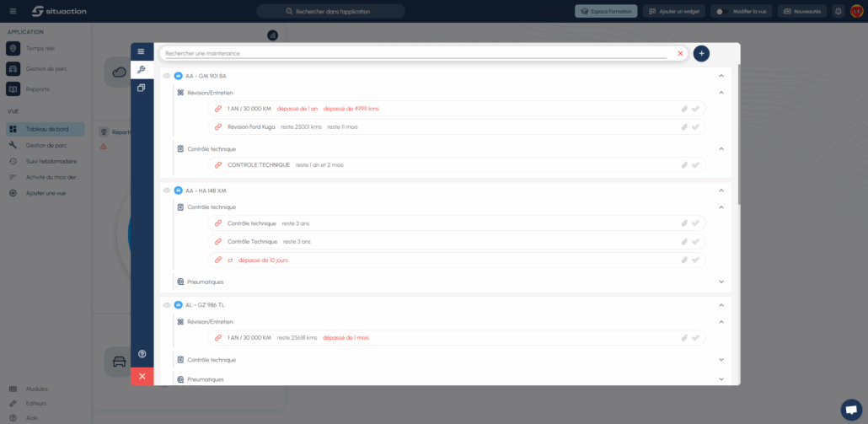
Task: Click the link icon for Révision Ford Kuga
Action: click(x=218, y=127)
